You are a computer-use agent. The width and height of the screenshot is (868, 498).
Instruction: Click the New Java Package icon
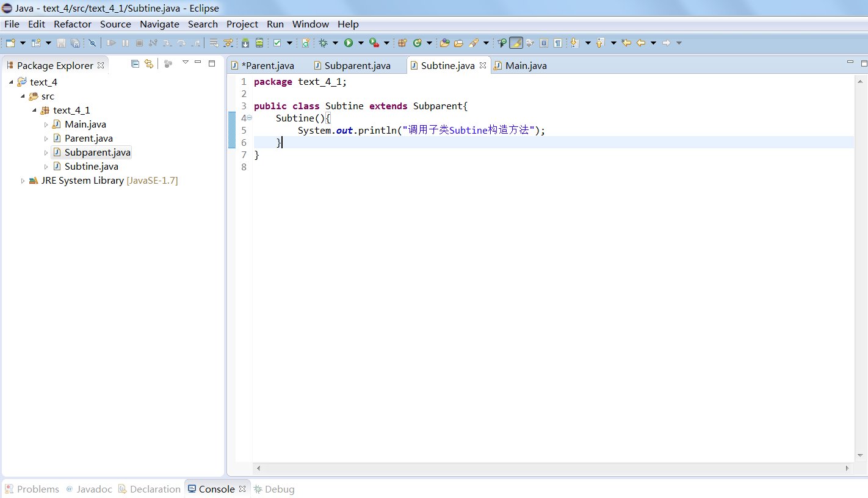[x=402, y=43]
